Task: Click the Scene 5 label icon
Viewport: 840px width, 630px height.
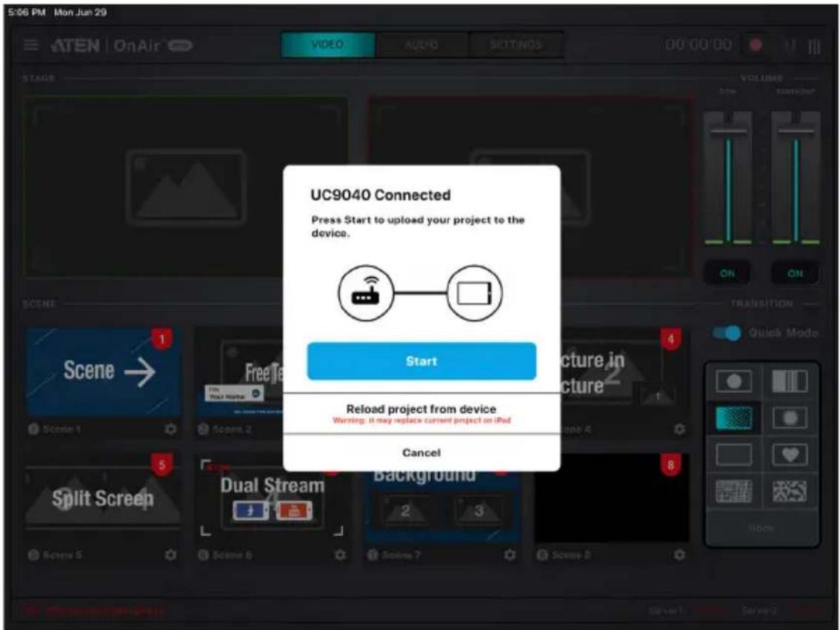Action: (x=33, y=555)
